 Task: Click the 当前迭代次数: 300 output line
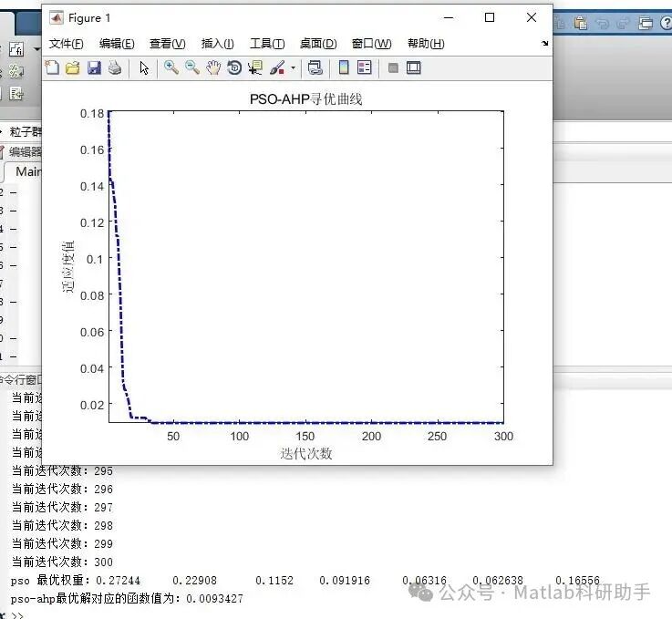[x=62, y=562]
